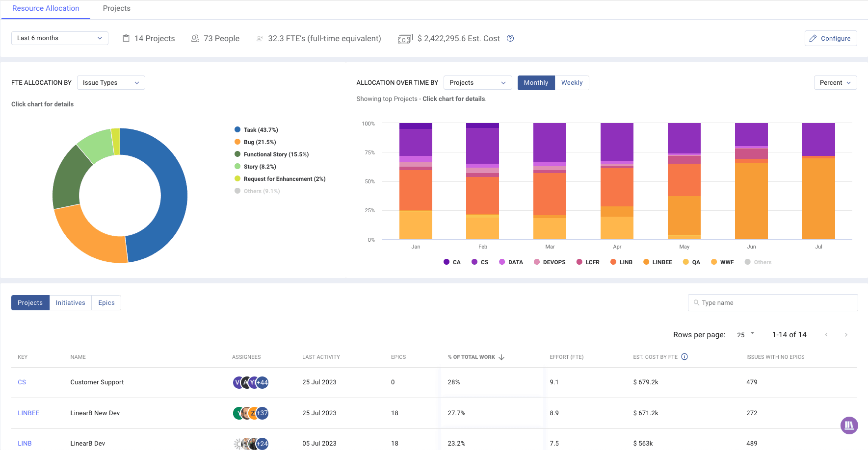The image size is (868, 450).
Task: Toggle Functional Story legend item
Action: (271, 154)
